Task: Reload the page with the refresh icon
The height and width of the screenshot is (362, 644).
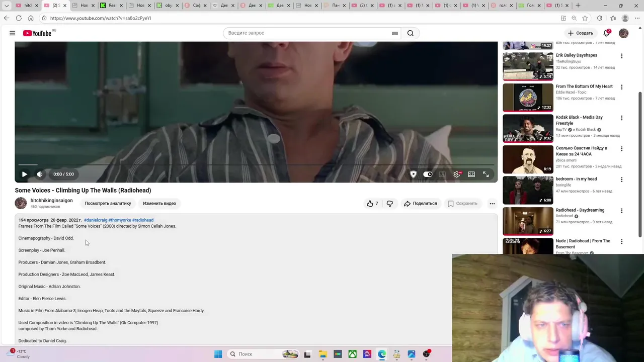Action: tap(19, 18)
